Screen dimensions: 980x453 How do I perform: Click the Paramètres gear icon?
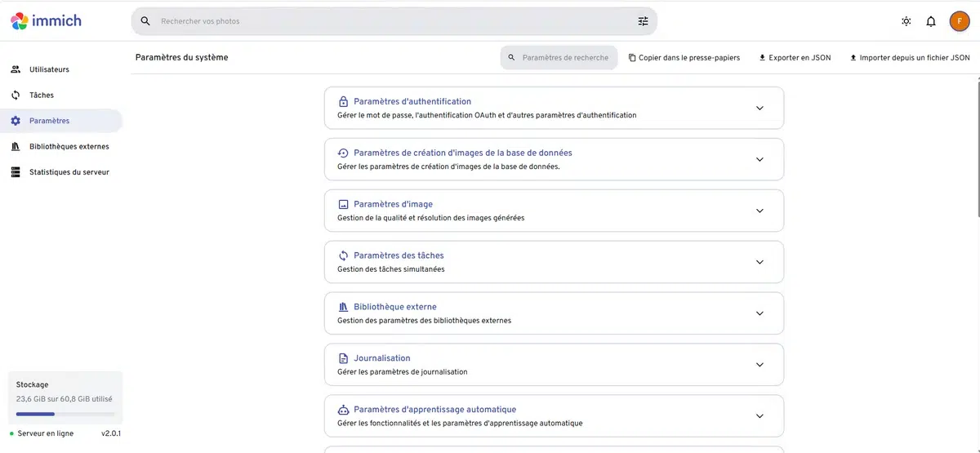pos(16,121)
